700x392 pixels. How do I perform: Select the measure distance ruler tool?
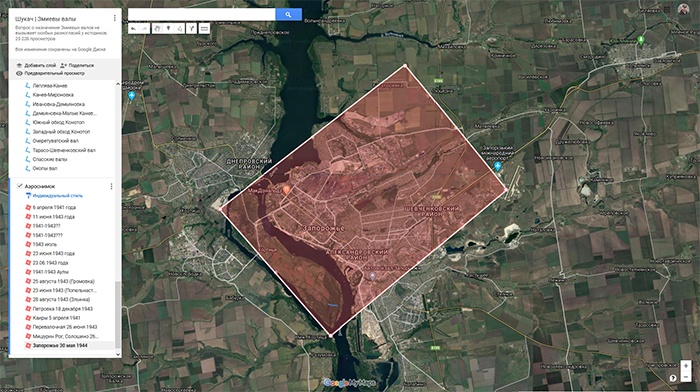click(x=204, y=29)
